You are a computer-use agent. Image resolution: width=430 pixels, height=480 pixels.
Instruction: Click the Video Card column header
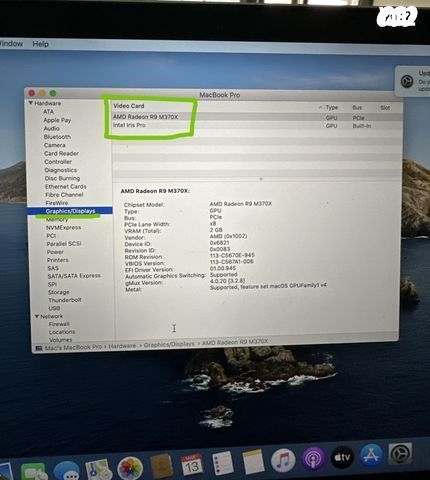(129, 106)
